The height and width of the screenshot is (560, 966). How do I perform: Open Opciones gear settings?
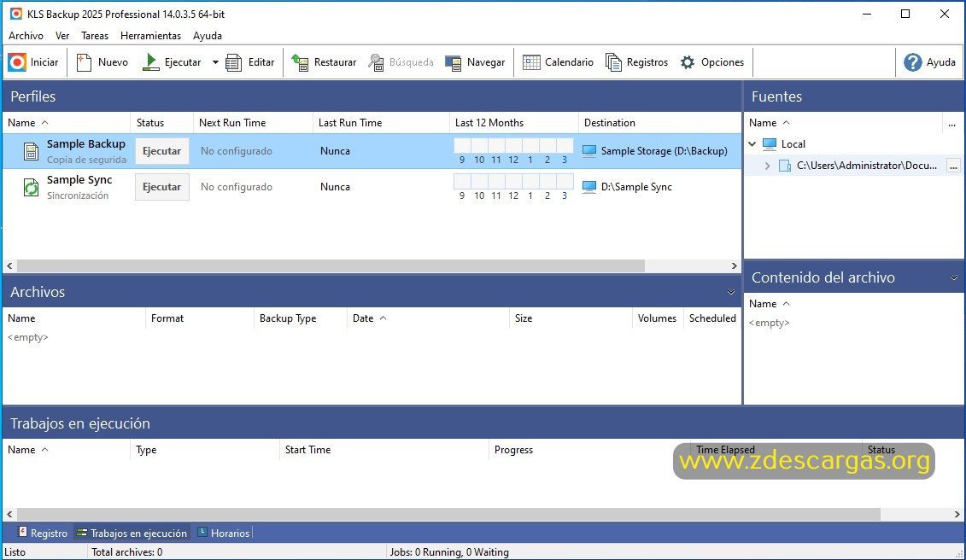tap(712, 62)
